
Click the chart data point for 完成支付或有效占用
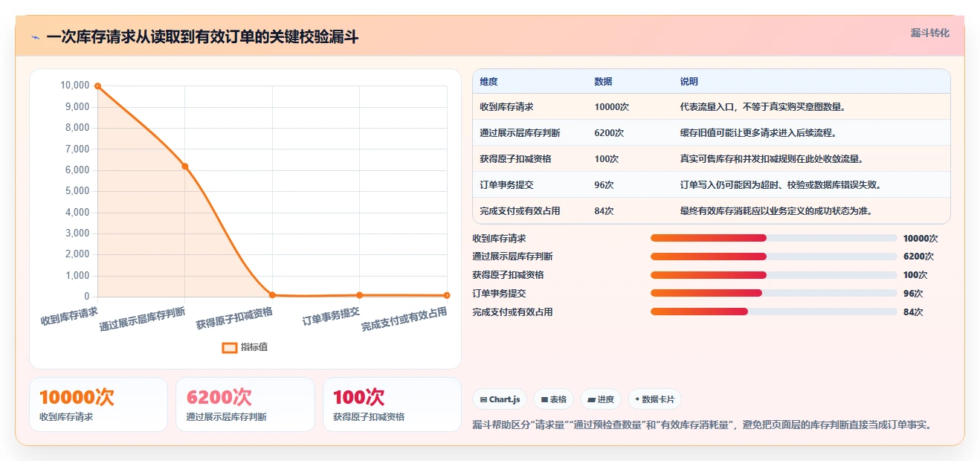point(447,295)
